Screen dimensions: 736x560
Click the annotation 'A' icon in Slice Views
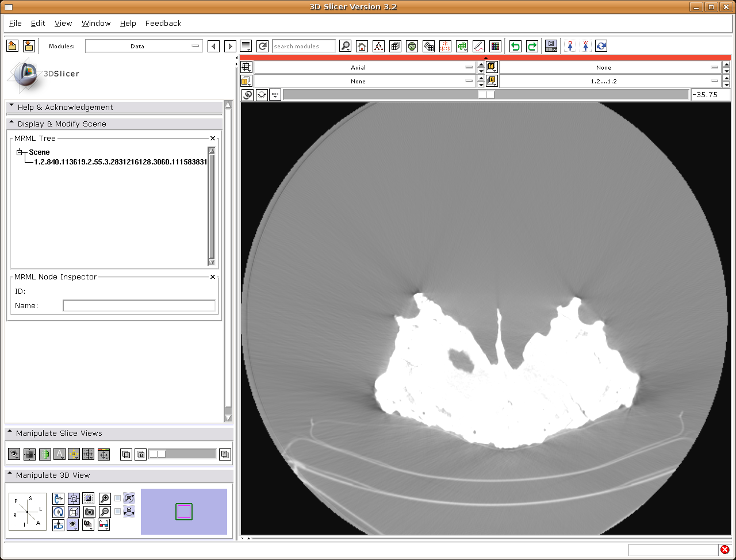(x=59, y=454)
